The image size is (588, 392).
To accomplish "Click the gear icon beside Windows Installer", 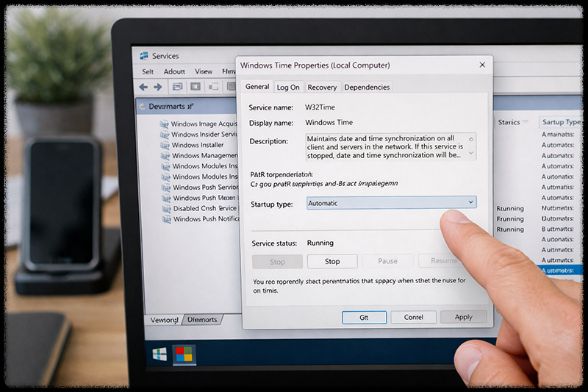I will point(165,145).
